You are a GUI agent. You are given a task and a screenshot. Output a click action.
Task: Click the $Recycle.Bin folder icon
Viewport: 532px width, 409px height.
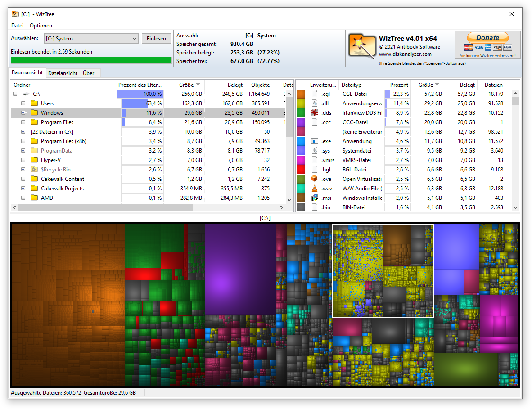(x=34, y=170)
